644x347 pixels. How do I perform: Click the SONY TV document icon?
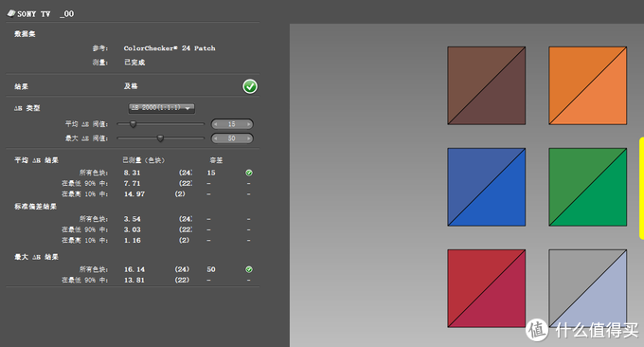point(11,13)
